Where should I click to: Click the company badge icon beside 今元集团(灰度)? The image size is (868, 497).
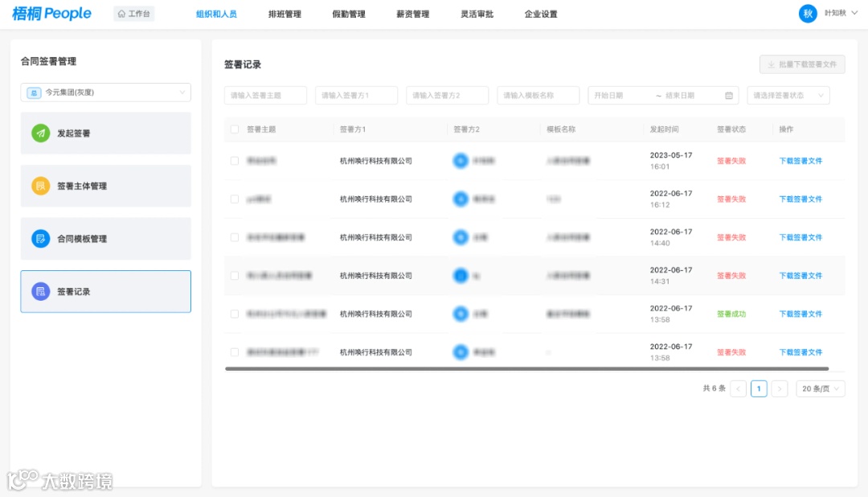coord(34,92)
